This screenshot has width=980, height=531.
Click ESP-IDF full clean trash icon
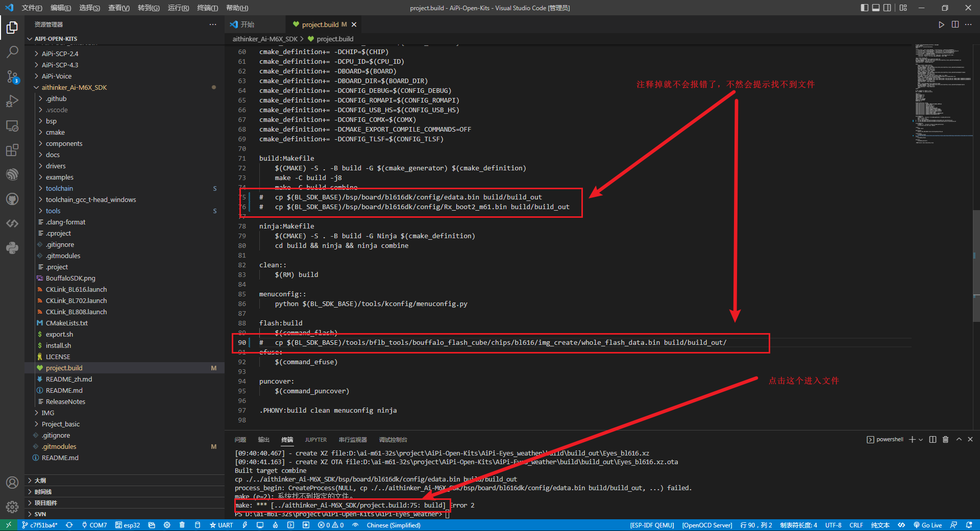[182, 525]
